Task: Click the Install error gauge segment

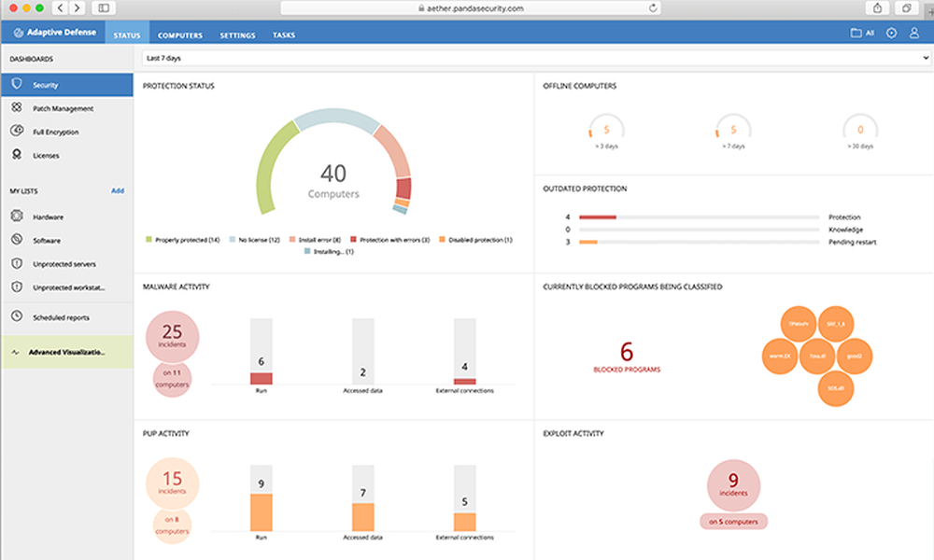Action: (x=394, y=149)
